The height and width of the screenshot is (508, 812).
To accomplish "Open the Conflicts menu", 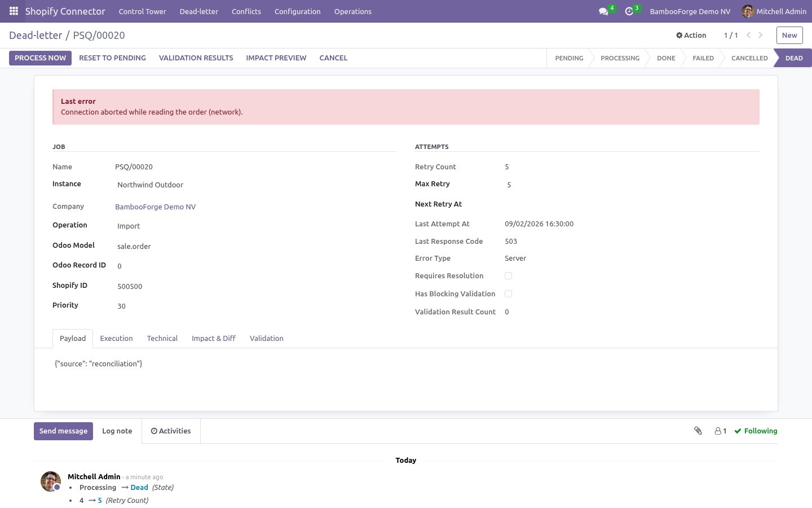I will 246,11.
